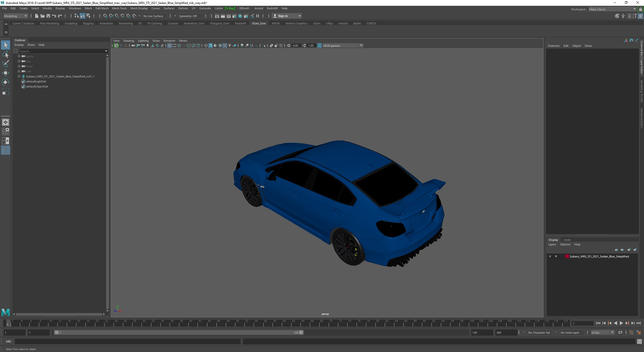The height and width of the screenshot is (352, 644).
Task: Create a new scene icon
Action: pos(36,16)
